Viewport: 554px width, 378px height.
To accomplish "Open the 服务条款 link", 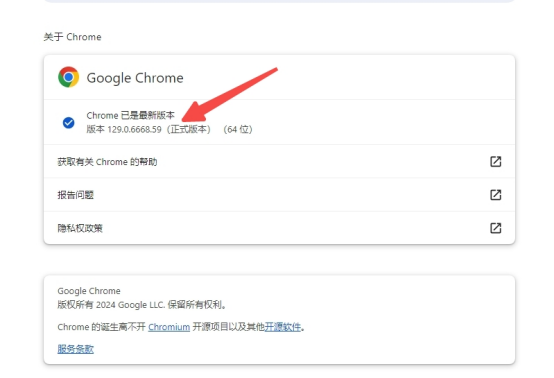I will (76, 349).
